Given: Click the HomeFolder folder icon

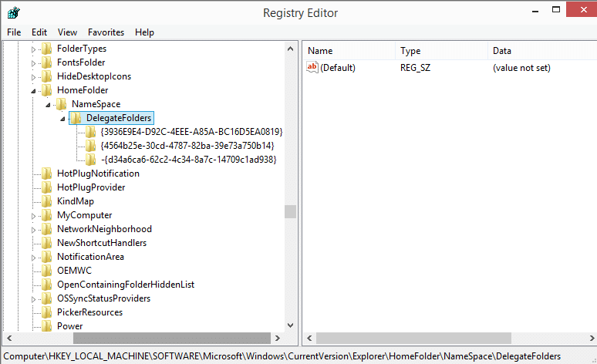Looking at the screenshot, I should pyautogui.click(x=47, y=90).
